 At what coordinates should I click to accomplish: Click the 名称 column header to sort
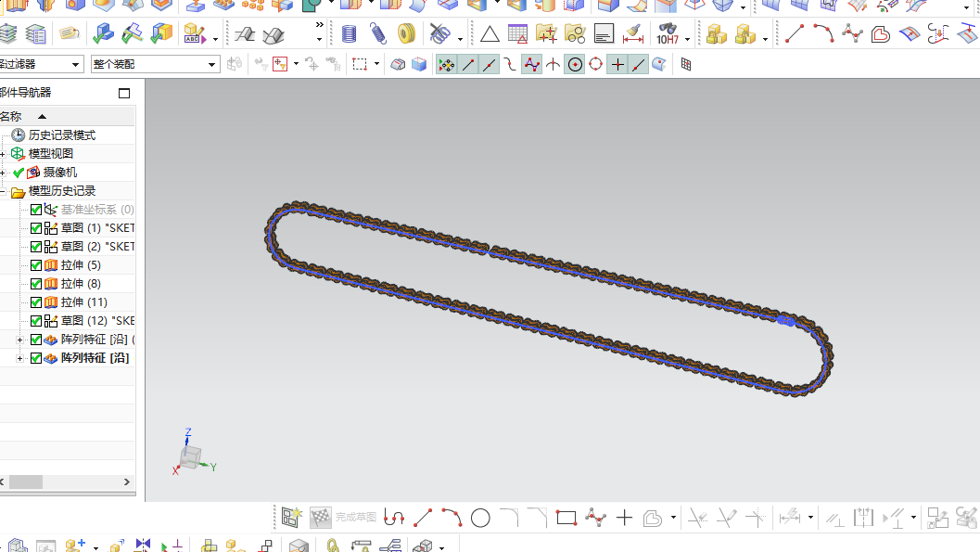tap(10, 116)
